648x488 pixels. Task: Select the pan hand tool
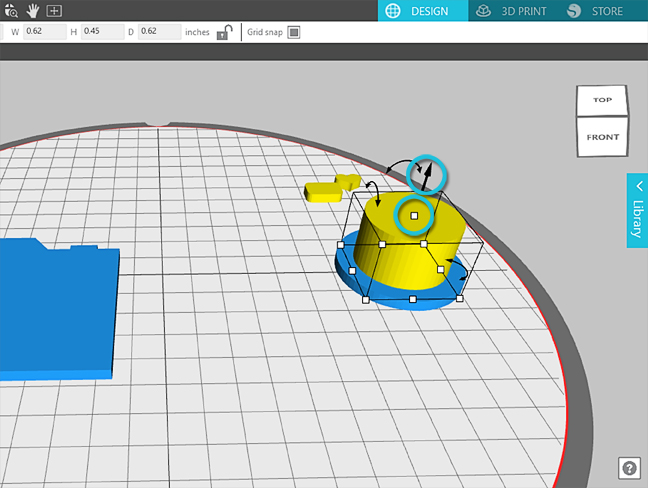[33, 11]
